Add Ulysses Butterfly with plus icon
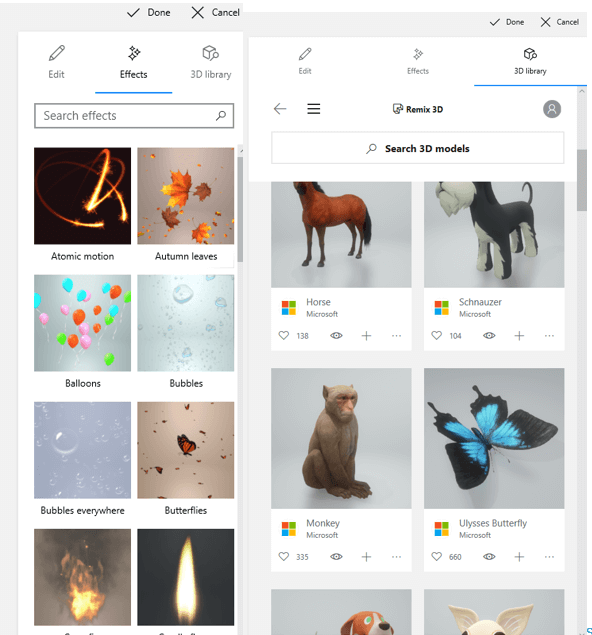This screenshot has height=635, width=592. [x=519, y=557]
